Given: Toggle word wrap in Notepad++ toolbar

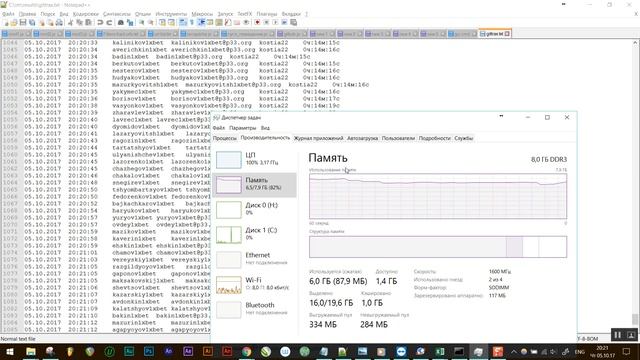Looking at the screenshot, I should click(183, 22).
